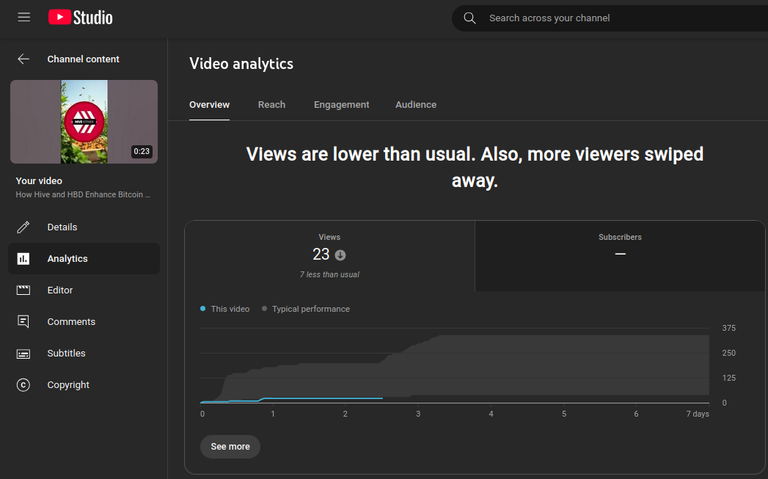Click the Your video label

click(39, 181)
